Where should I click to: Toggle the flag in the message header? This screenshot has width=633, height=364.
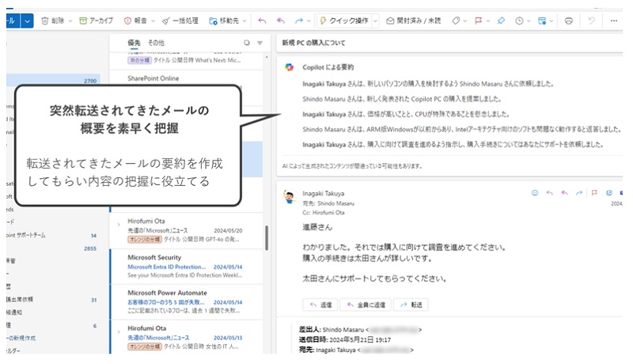click(x=594, y=193)
